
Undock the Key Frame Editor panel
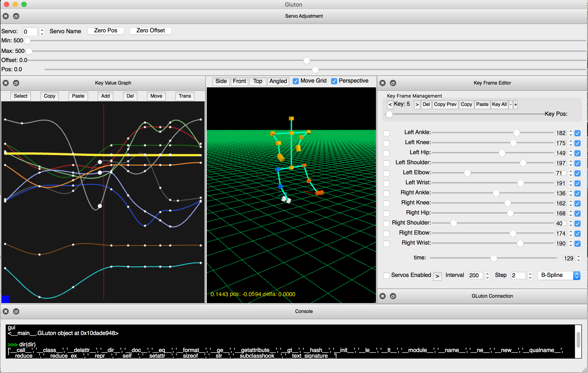tap(393, 83)
